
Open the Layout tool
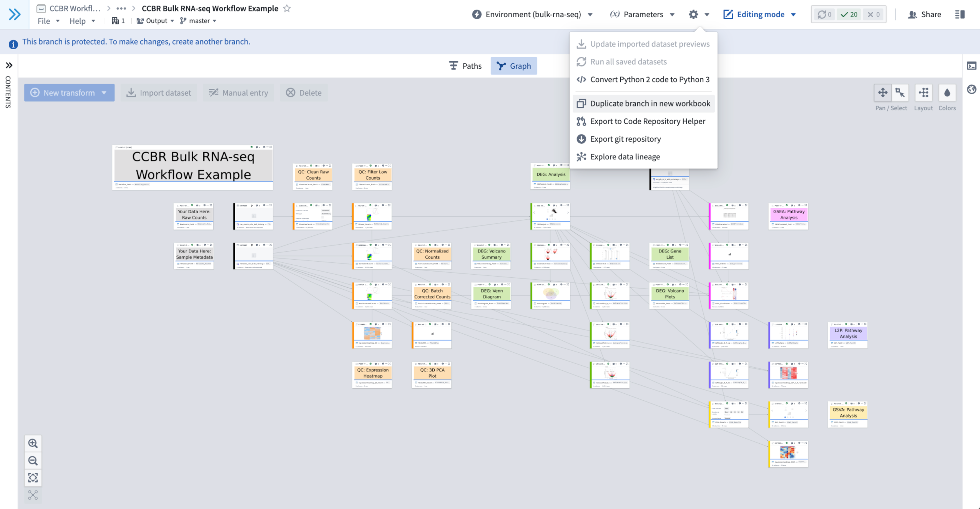[x=923, y=93]
